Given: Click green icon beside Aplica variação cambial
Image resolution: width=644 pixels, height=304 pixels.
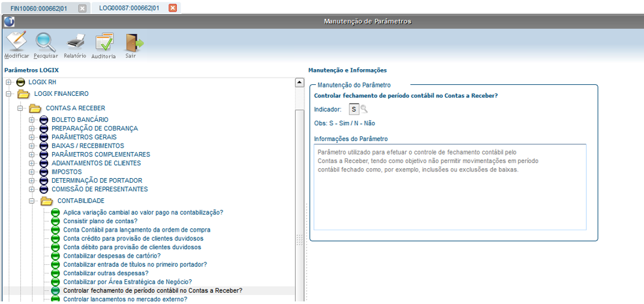Looking at the screenshot, I should pyautogui.click(x=55, y=213).
